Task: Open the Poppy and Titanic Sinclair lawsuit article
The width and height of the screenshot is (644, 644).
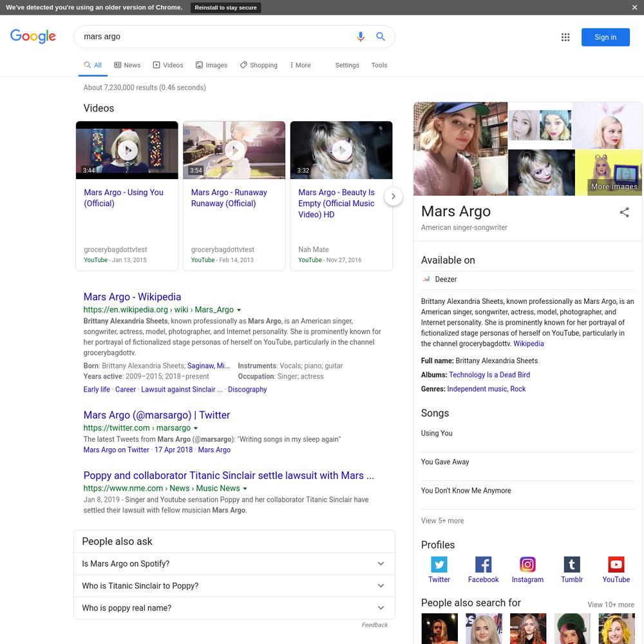Action: pos(229,475)
